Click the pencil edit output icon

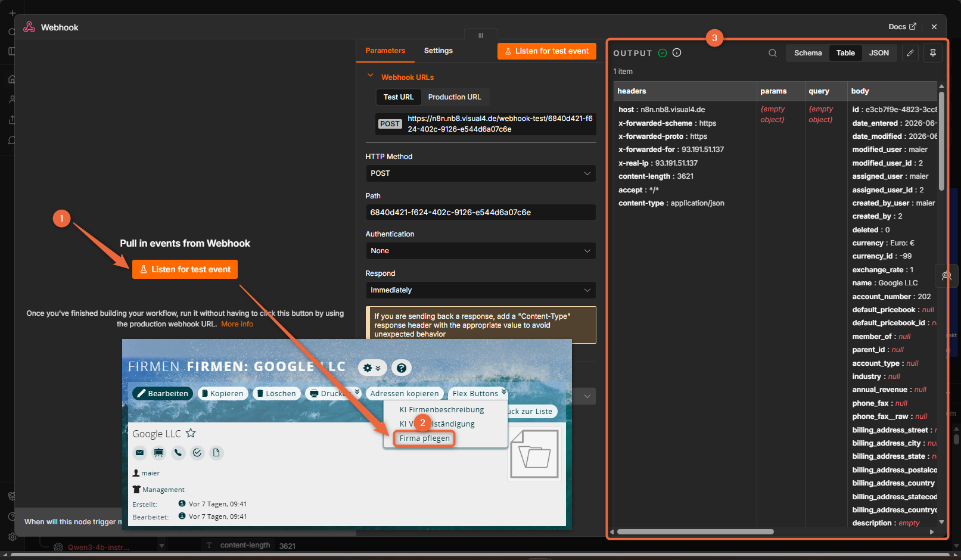910,53
